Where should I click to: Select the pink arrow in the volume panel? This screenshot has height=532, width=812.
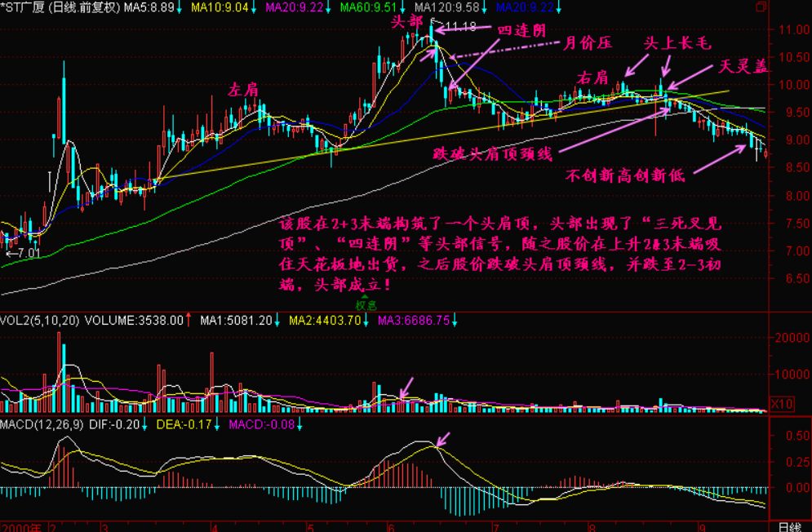point(409,387)
